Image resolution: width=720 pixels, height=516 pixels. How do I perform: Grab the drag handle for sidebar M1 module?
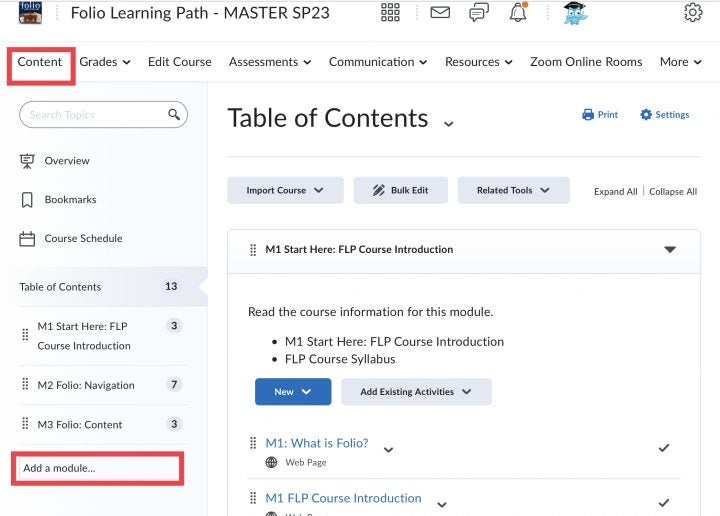tap(25, 335)
